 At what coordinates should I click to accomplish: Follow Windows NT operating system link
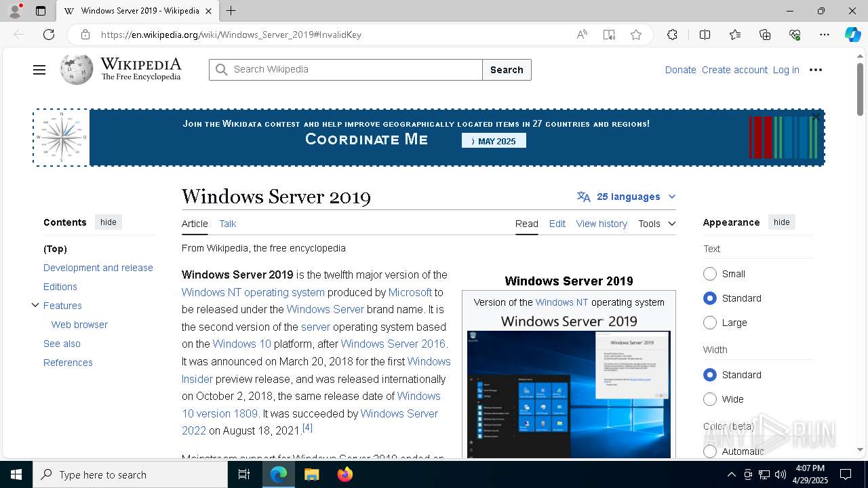[x=253, y=292]
